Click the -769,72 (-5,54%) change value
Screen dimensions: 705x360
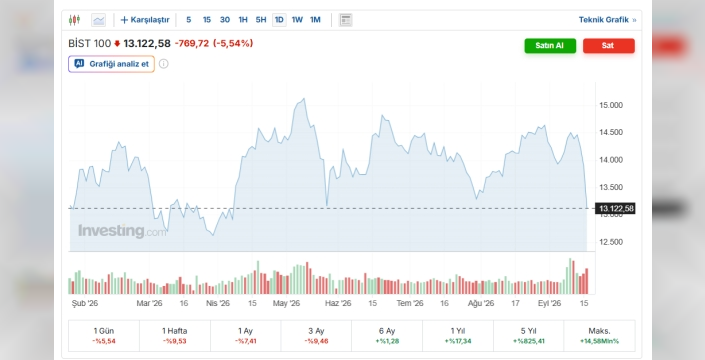(214, 44)
